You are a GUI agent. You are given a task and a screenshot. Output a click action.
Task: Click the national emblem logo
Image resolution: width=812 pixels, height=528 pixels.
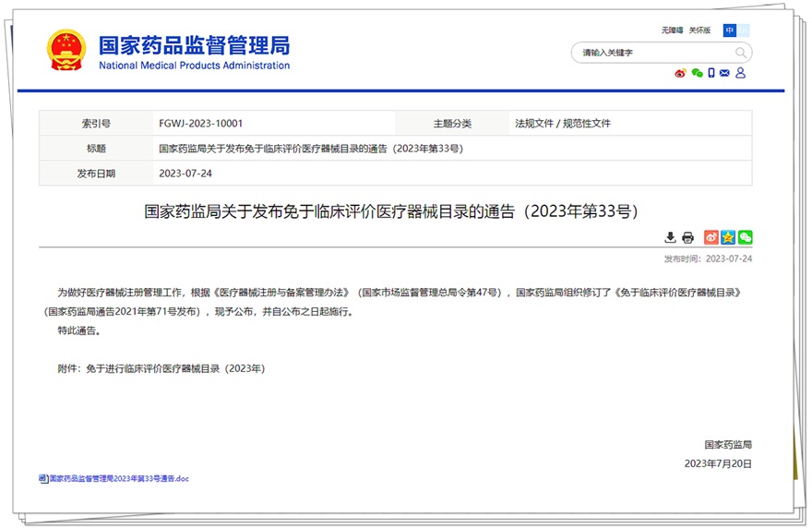(x=66, y=50)
